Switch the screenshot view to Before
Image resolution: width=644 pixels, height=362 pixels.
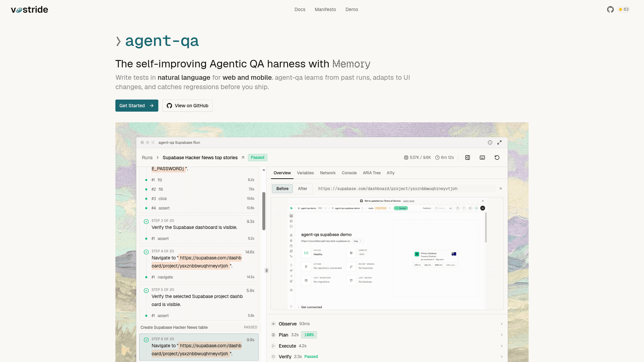pos(282,189)
